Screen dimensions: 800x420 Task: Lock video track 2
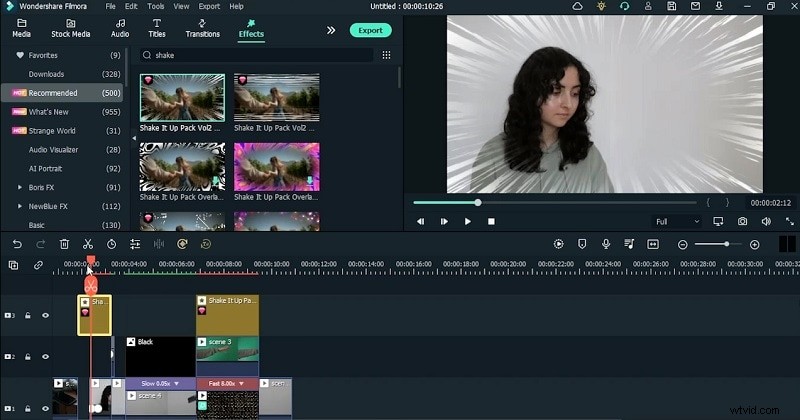[x=28, y=357]
